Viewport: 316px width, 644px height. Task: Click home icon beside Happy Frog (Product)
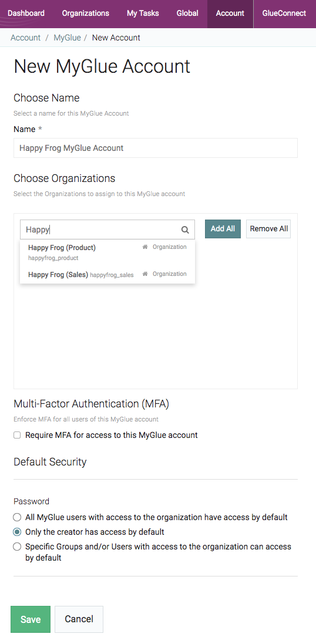coord(144,247)
